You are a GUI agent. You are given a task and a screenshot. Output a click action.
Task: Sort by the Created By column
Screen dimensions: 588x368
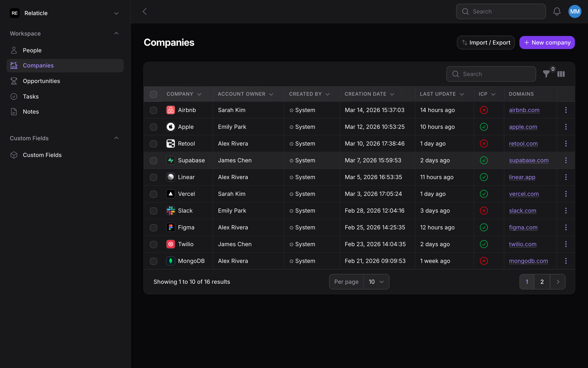(309, 94)
